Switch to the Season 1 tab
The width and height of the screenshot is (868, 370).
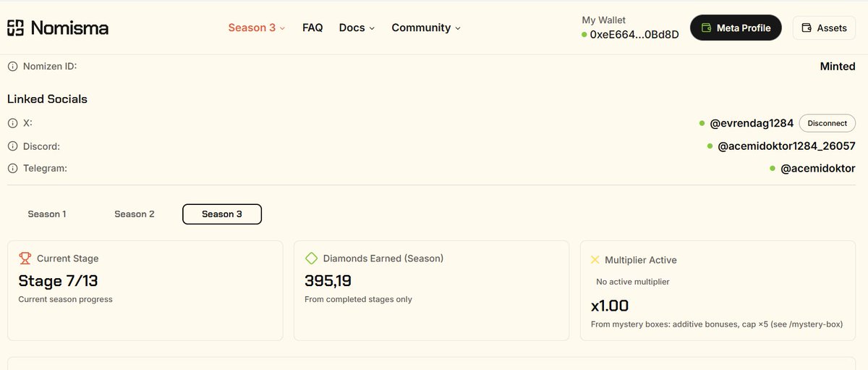(x=47, y=214)
